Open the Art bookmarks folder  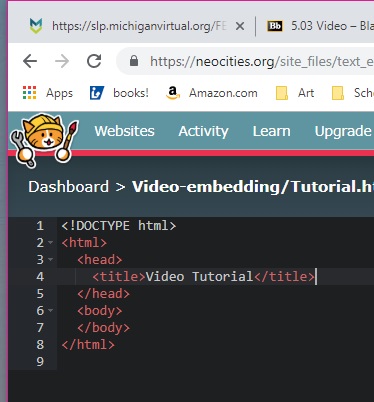click(295, 93)
